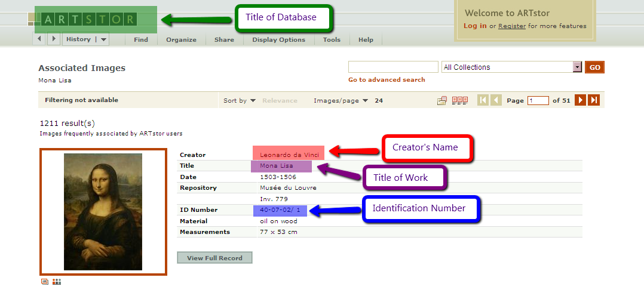Switch to thumbnail grid view icon
Viewport: 644px width, 299px height.
point(460,100)
